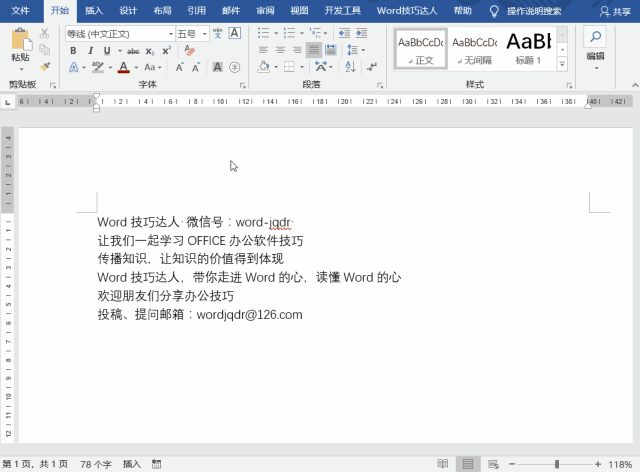The width and height of the screenshot is (640, 472).
Task: Open the phonetic guide tool
Action: tap(218, 33)
